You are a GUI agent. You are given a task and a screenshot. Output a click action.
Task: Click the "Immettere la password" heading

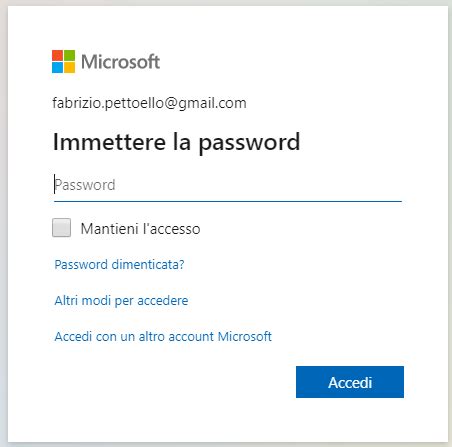[x=177, y=143]
